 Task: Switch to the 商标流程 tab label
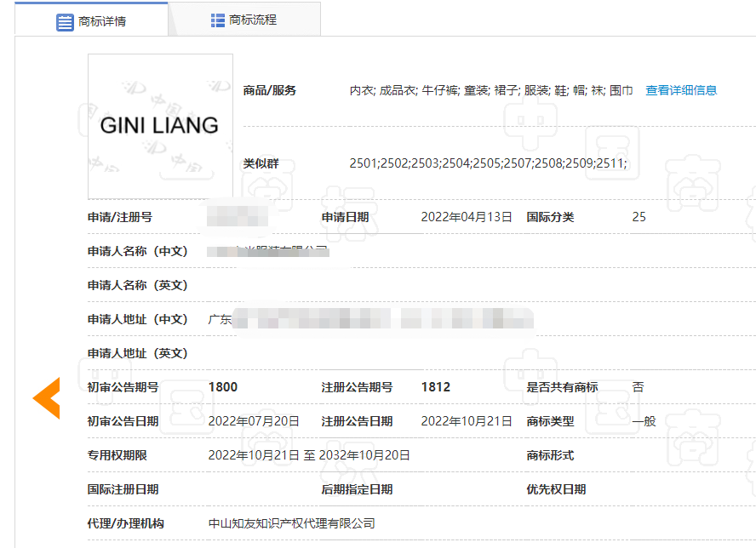coord(253,20)
